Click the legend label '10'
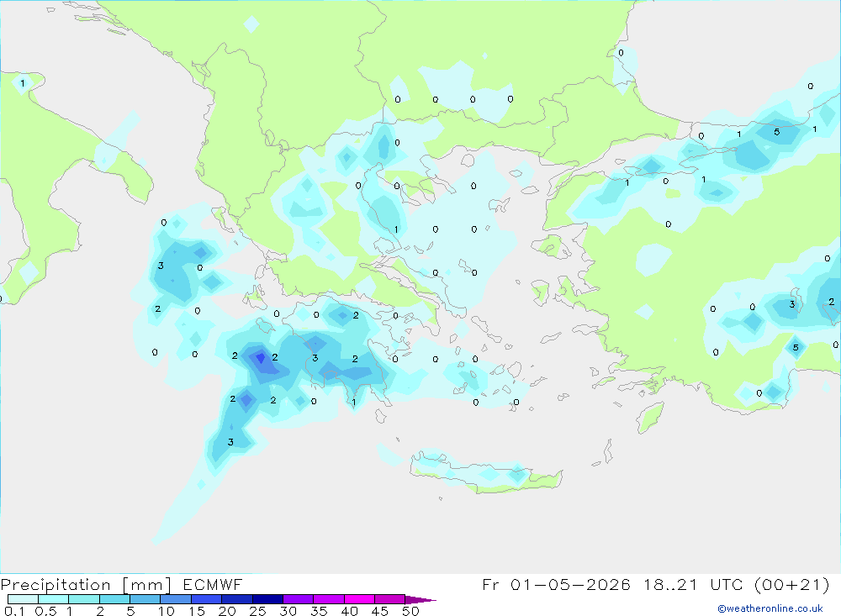The image size is (841, 616). pos(167,611)
